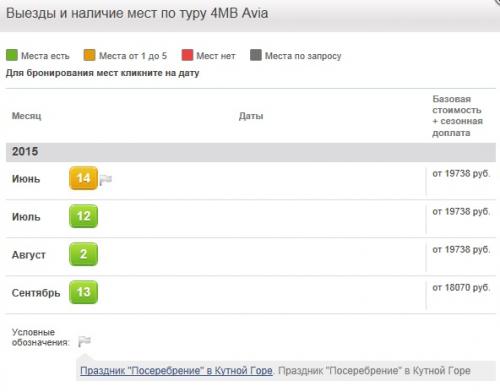500x392 pixels.
Task: Click green Места есть legend swatch
Action: [12, 55]
